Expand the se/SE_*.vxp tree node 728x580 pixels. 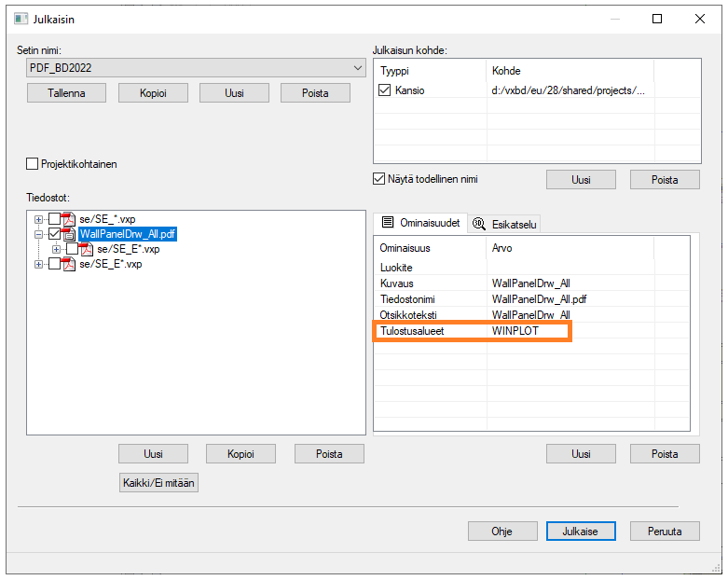click(39, 219)
